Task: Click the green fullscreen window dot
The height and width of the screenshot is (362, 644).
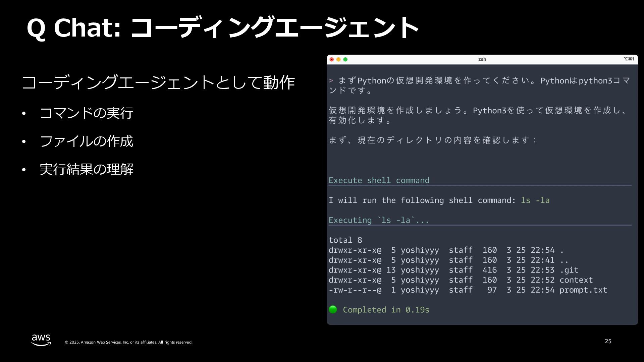Action: [345, 59]
